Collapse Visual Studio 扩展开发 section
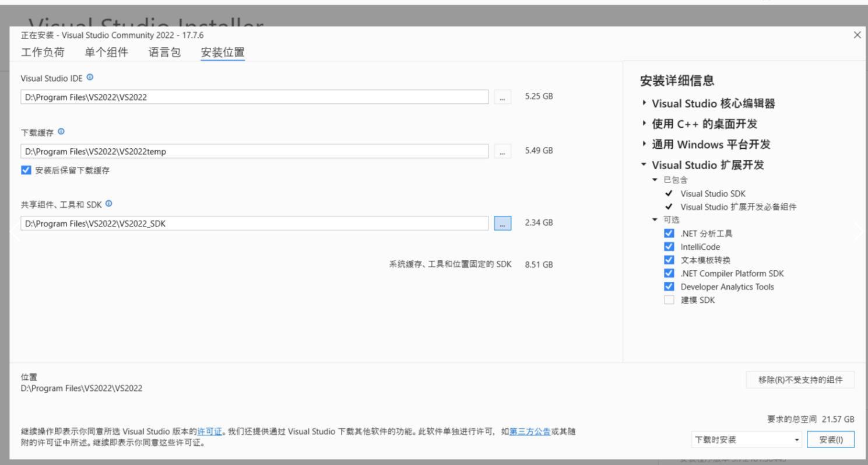The width and height of the screenshot is (868, 465). coord(644,165)
